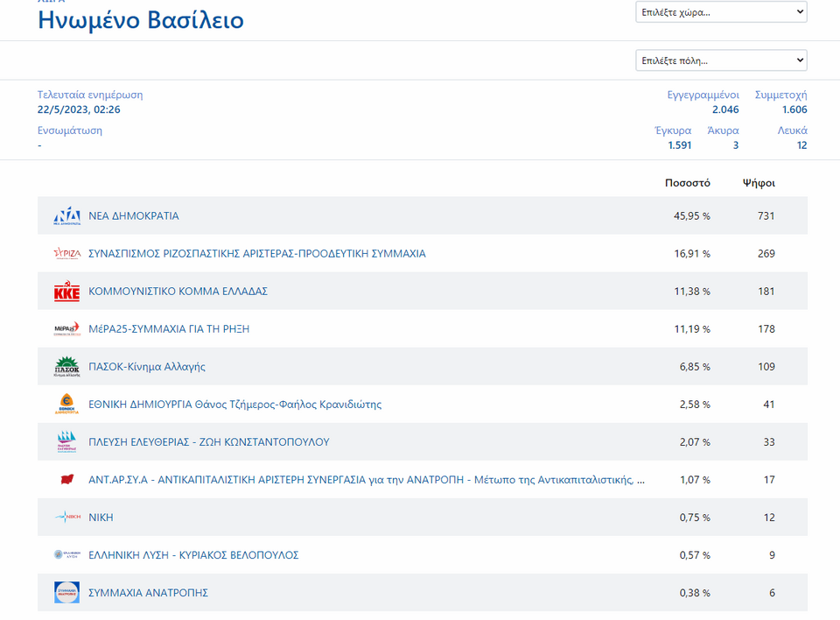Click the Συμμαχία Ανατροπής blue logo
The width and height of the screenshot is (840, 620).
(67, 593)
